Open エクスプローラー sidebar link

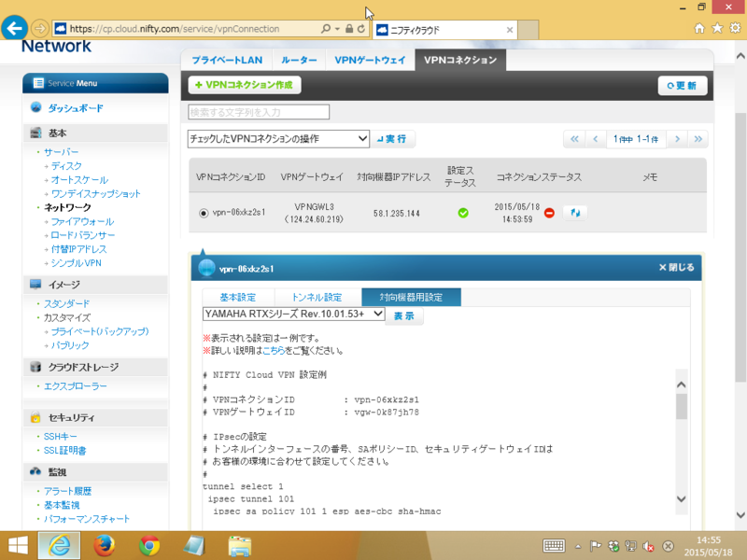tap(76, 385)
